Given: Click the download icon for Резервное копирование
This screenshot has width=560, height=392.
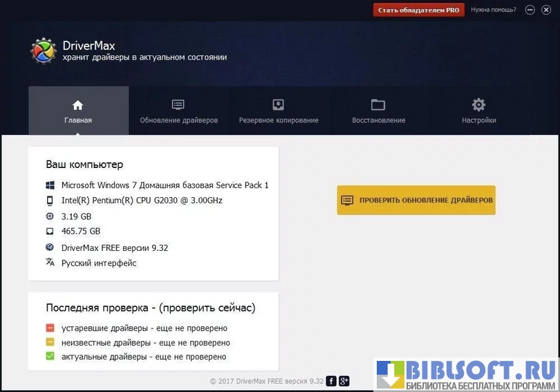Looking at the screenshot, I should (278, 105).
